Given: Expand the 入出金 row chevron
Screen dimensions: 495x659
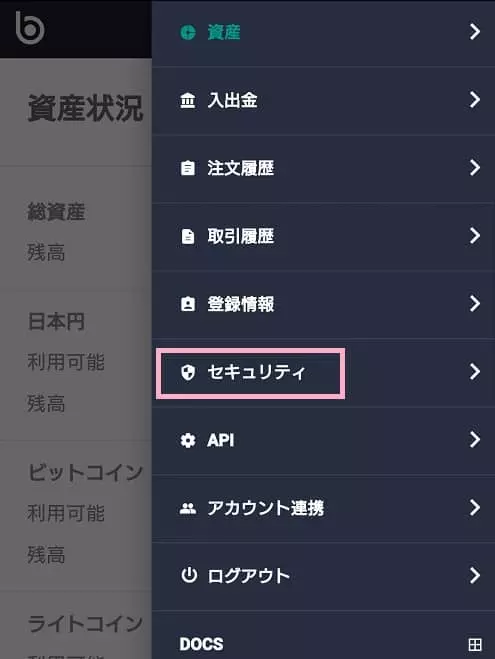Looking at the screenshot, I should point(475,100).
